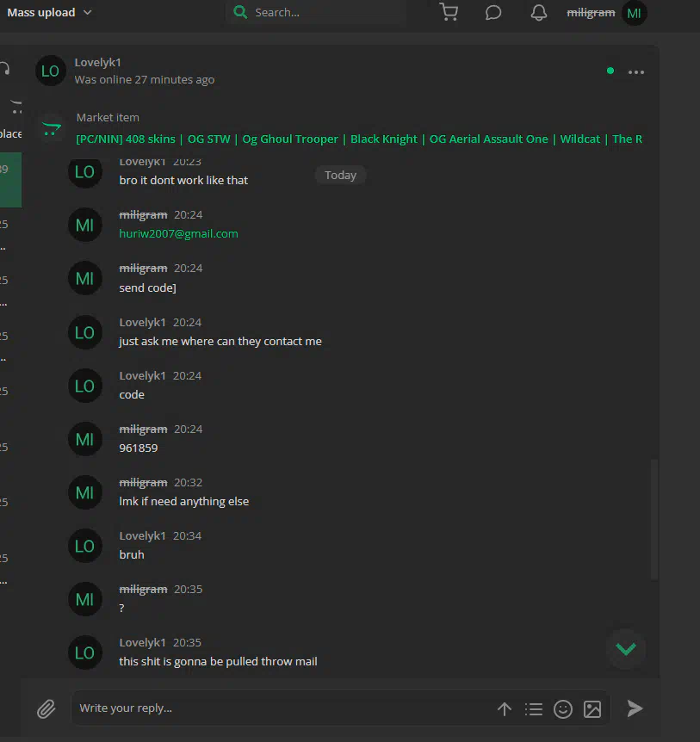Open the chat messages bubble icon

coord(493,12)
